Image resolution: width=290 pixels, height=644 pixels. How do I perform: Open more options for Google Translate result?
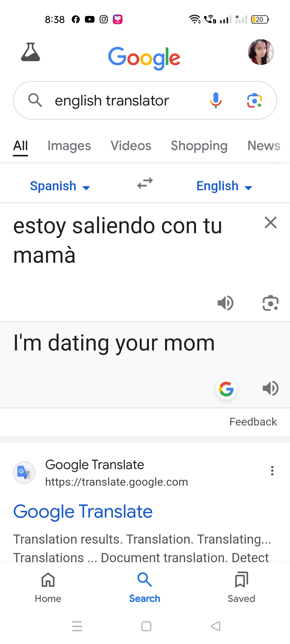[272, 471]
